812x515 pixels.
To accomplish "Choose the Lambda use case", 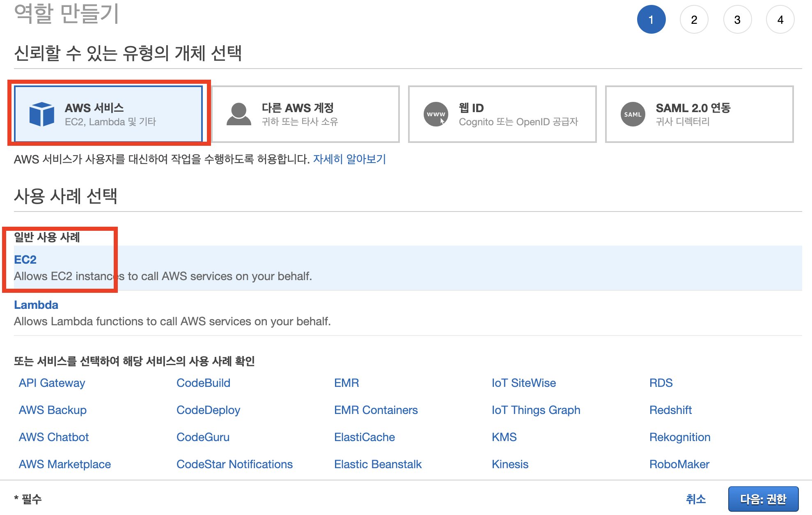I will (x=36, y=305).
